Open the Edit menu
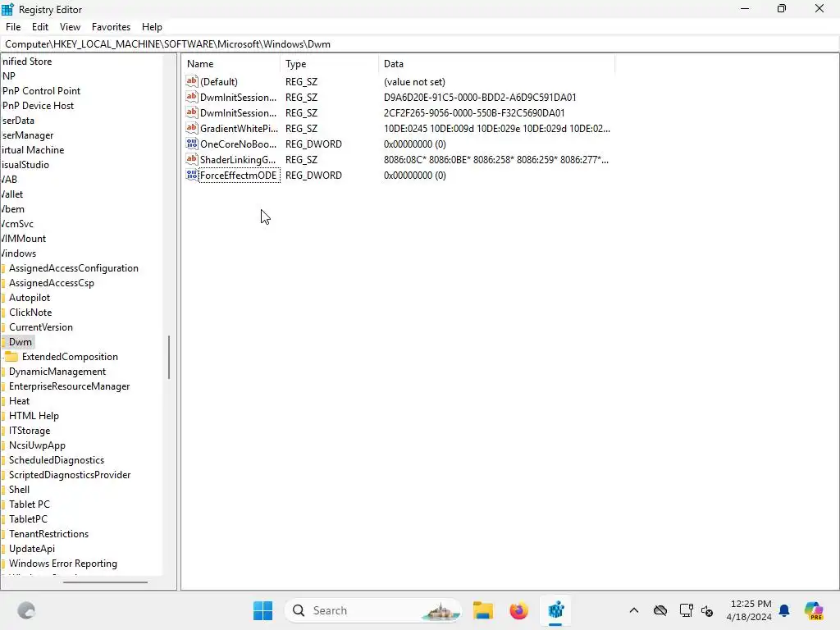 click(x=40, y=27)
